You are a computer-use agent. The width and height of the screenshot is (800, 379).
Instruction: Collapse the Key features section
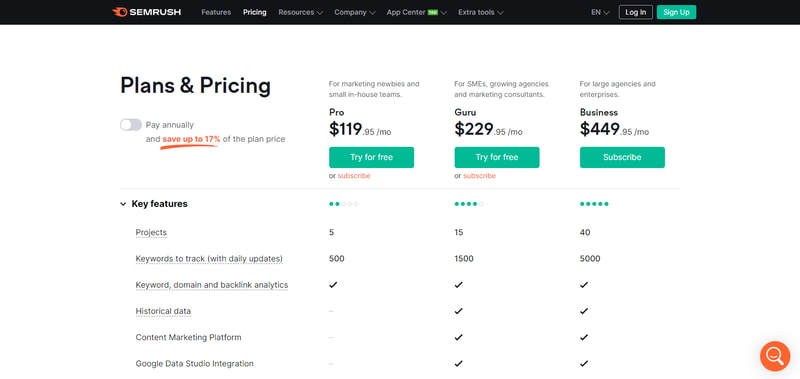(x=123, y=204)
